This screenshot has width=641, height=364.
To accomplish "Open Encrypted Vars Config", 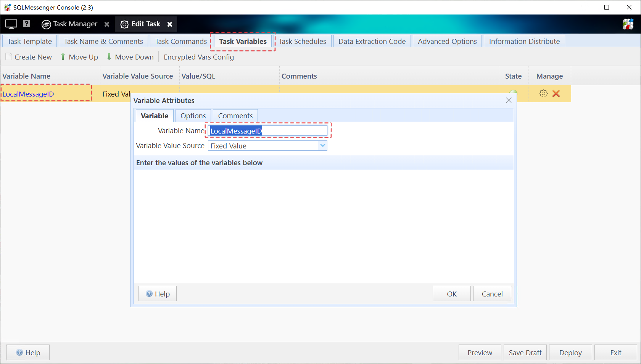I will (x=199, y=57).
